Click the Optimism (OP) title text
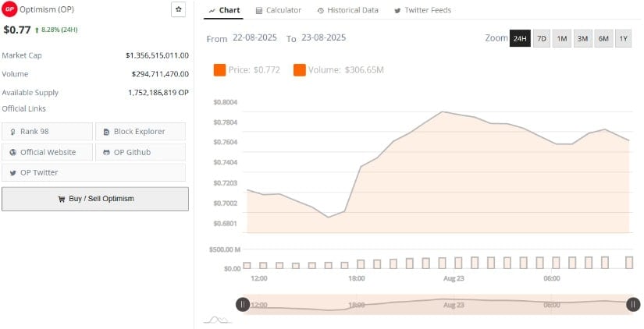644x329 pixels. [x=47, y=9]
